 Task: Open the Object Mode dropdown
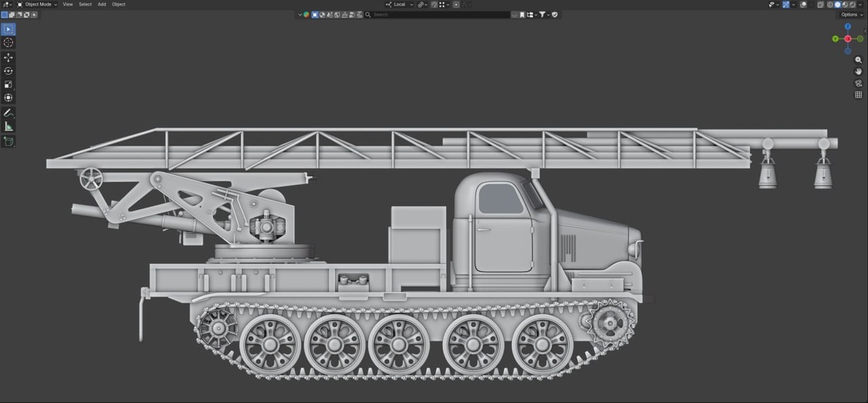pos(37,4)
